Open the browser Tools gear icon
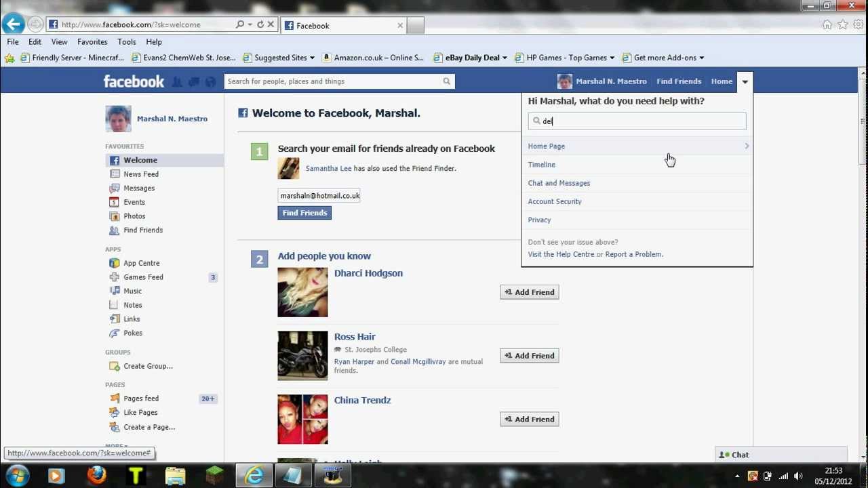Image resolution: width=868 pixels, height=488 pixels. point(859,24)
